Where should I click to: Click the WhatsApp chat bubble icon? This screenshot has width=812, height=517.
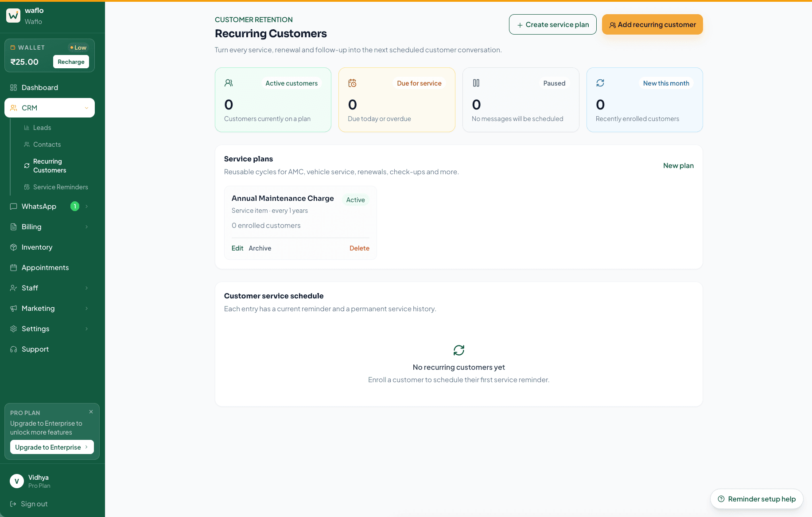[x=13, y=206]
